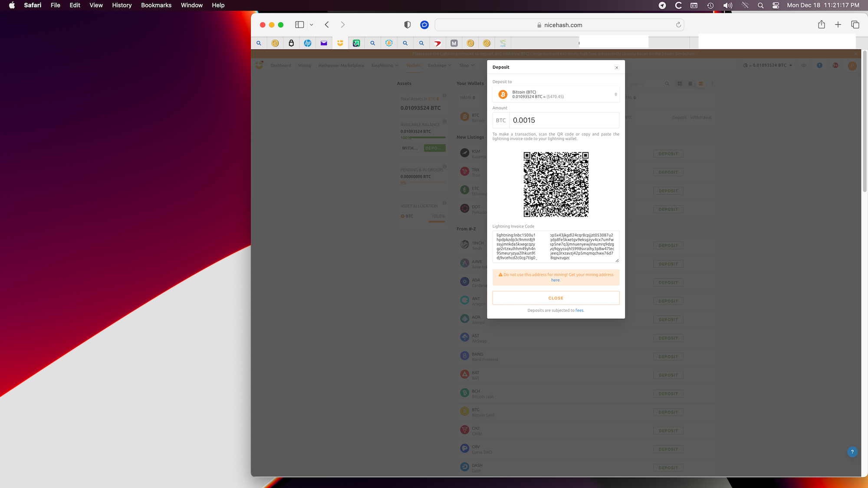The width and height of the screenshot is (868, 488).
Task: Expand the Exchange menu
Action: [439, 66]
